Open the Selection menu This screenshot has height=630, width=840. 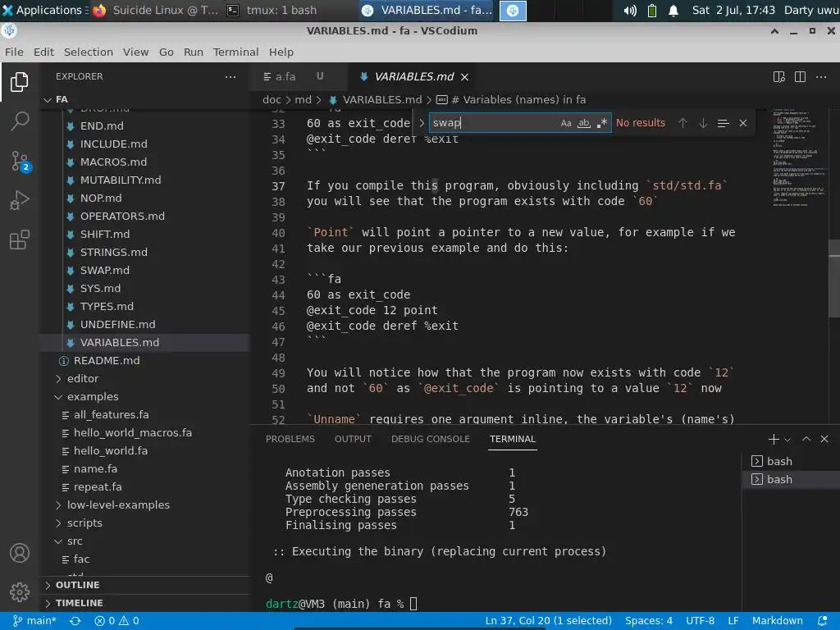point(89,52)
